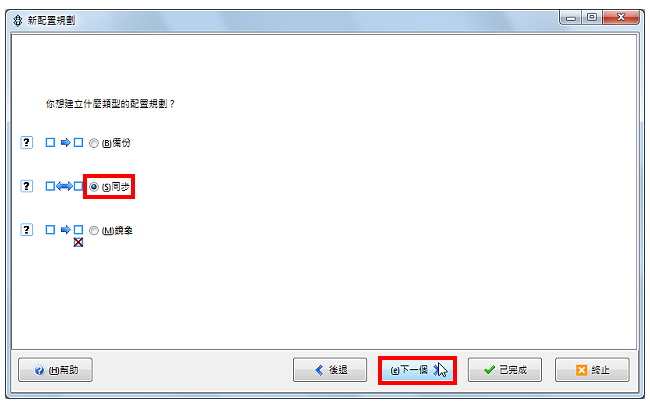The height and width of the screenshot is (403, 650).
Task: Click the one-way arrow backup diagram icon
Action: 64,143
